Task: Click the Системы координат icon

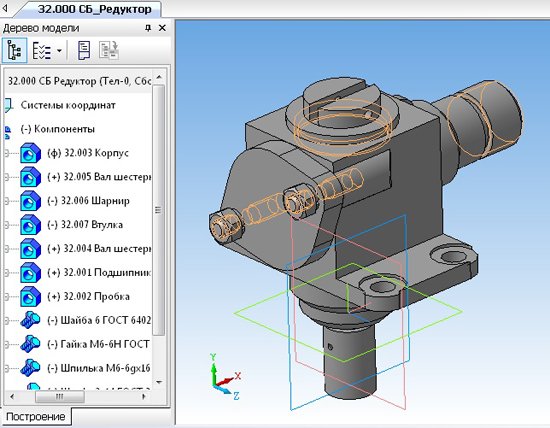Action: (8, 105)
